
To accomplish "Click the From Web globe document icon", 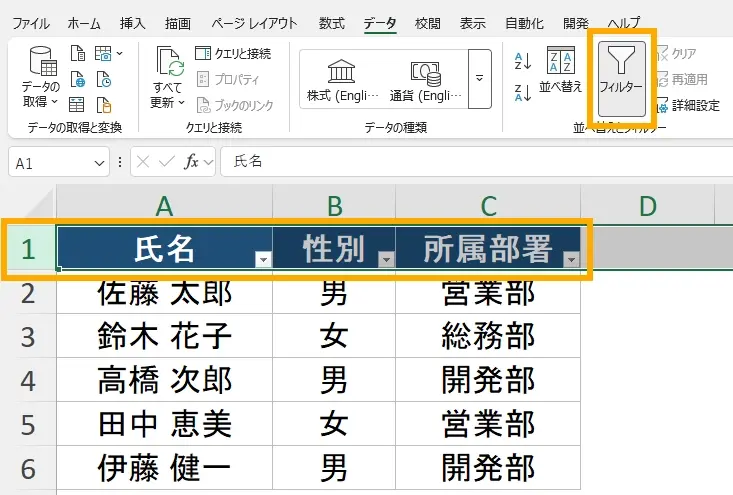I will (78, 79).
